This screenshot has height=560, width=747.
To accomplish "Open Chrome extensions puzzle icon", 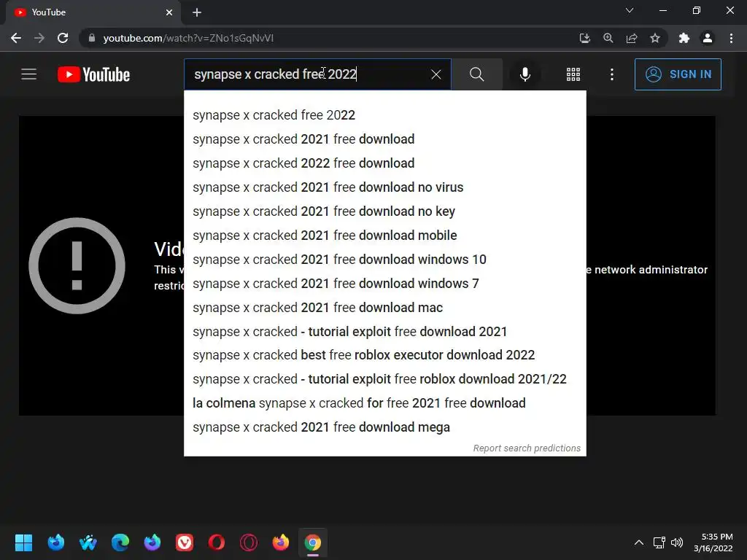I will 684,38.
